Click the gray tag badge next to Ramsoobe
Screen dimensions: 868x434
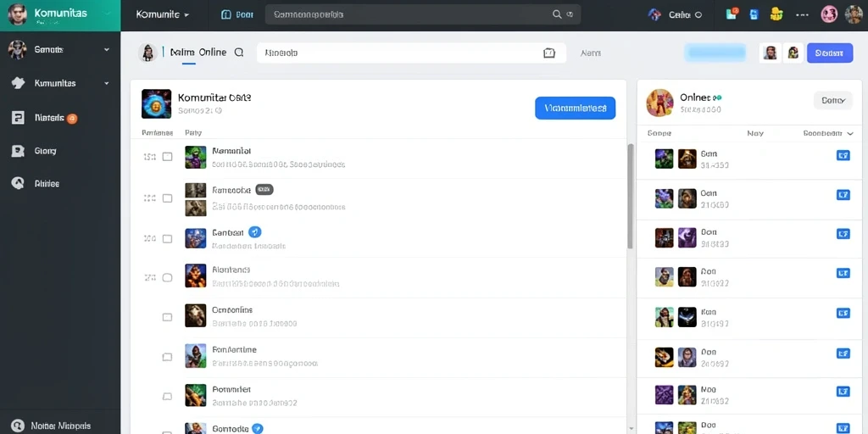[264, 190]
